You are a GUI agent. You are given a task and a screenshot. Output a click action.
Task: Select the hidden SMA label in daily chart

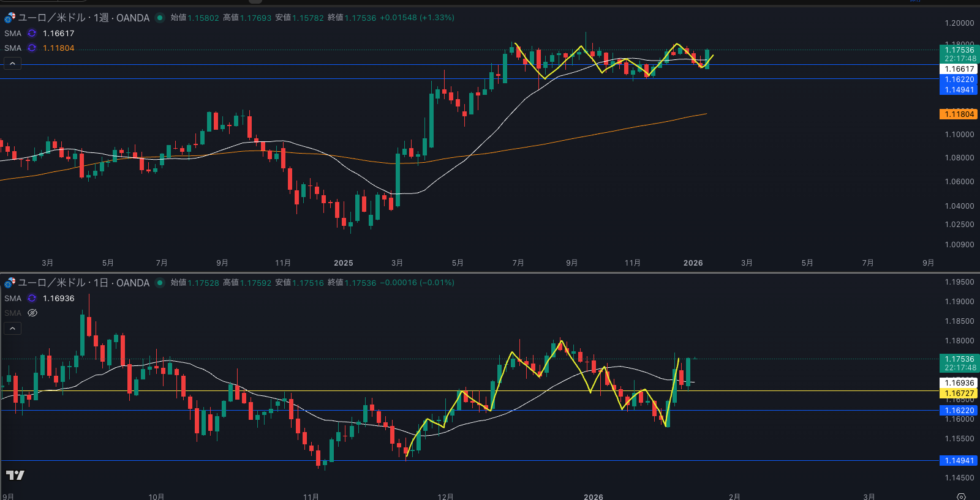tap(13, 313)
